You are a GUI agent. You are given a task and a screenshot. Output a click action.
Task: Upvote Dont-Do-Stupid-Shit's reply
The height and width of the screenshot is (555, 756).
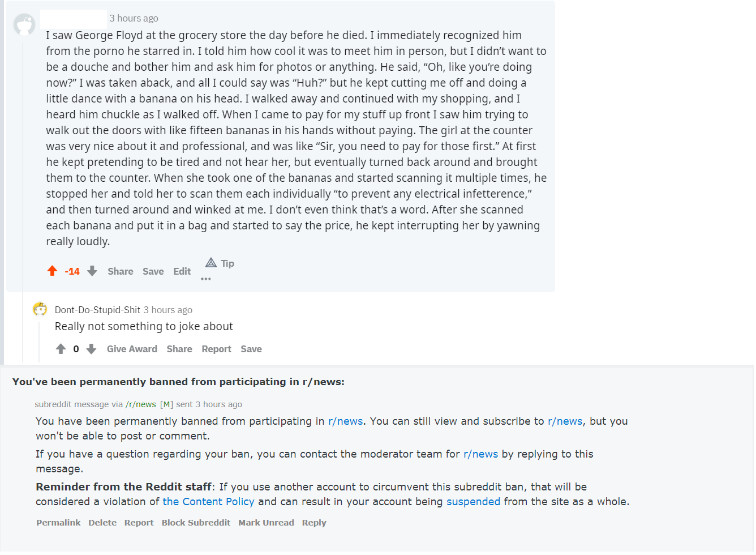pos(61,349)
